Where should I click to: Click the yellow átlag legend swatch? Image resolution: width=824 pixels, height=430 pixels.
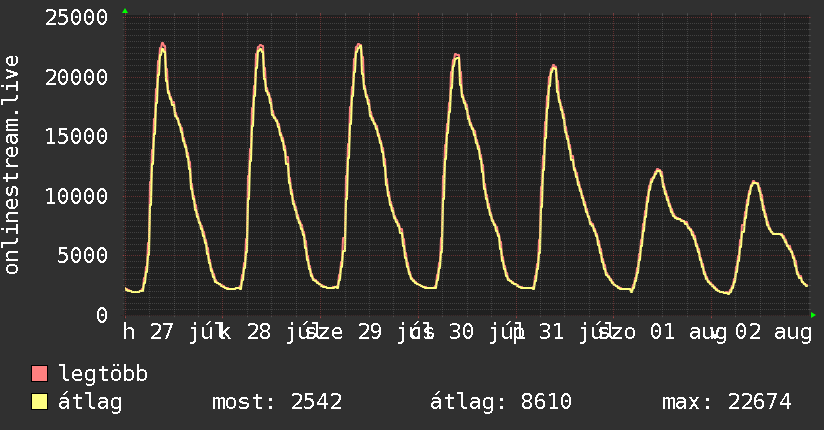[39, 401]
